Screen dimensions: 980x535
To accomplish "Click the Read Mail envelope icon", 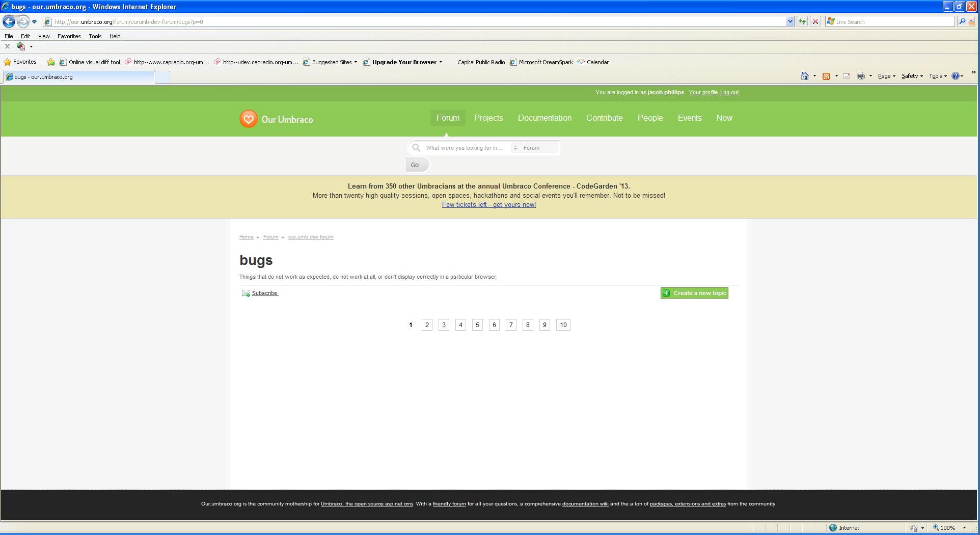I will tap(847, 76).
